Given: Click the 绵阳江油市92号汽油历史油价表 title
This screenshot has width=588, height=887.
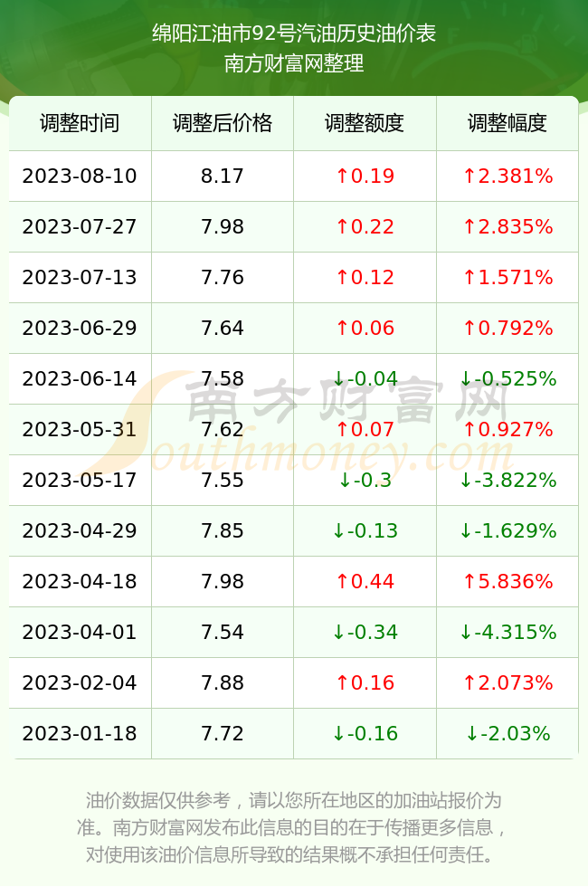Looking at the screenshot, I should coord(294,33).
